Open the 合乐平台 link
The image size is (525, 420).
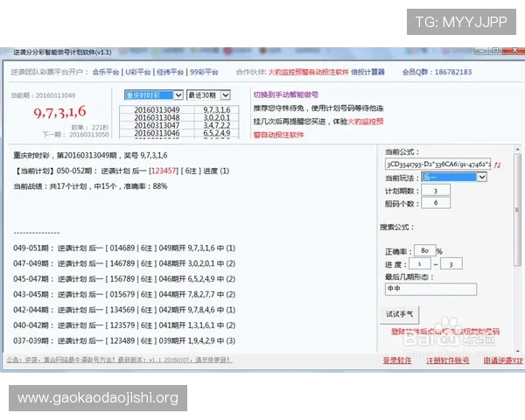pos(106,72)
